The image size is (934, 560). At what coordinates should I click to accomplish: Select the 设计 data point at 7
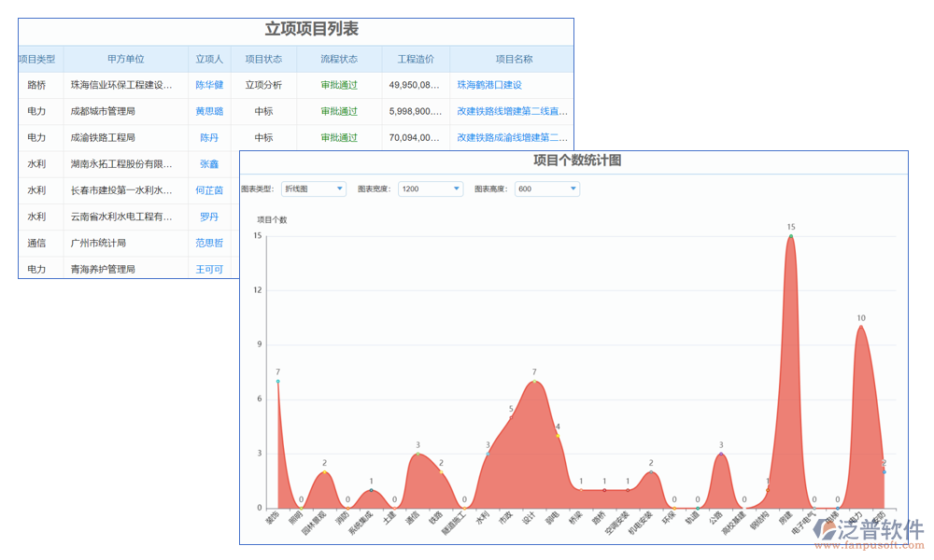pos(534,382)
